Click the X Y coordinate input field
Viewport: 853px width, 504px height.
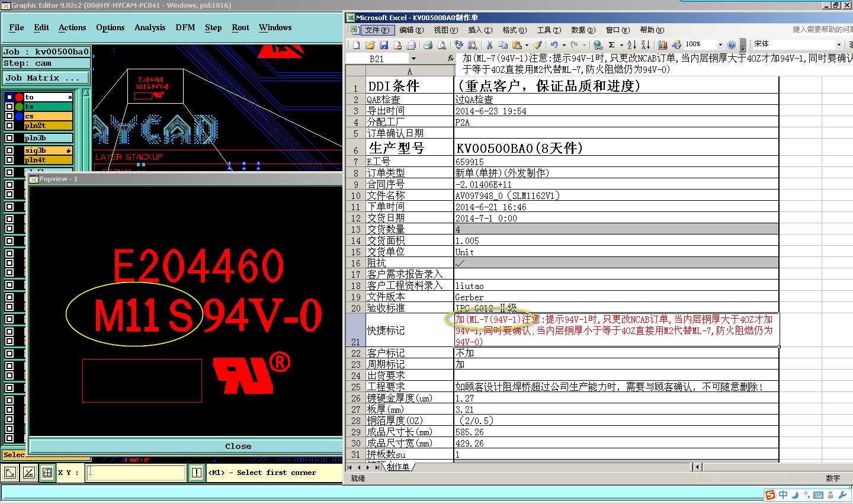[x=136, y=473]
